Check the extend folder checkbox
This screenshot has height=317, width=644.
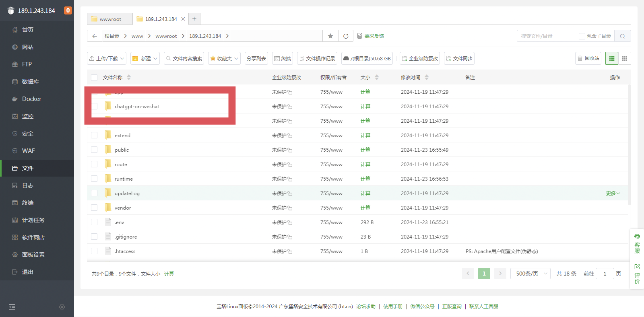click(x=94, y=136)
